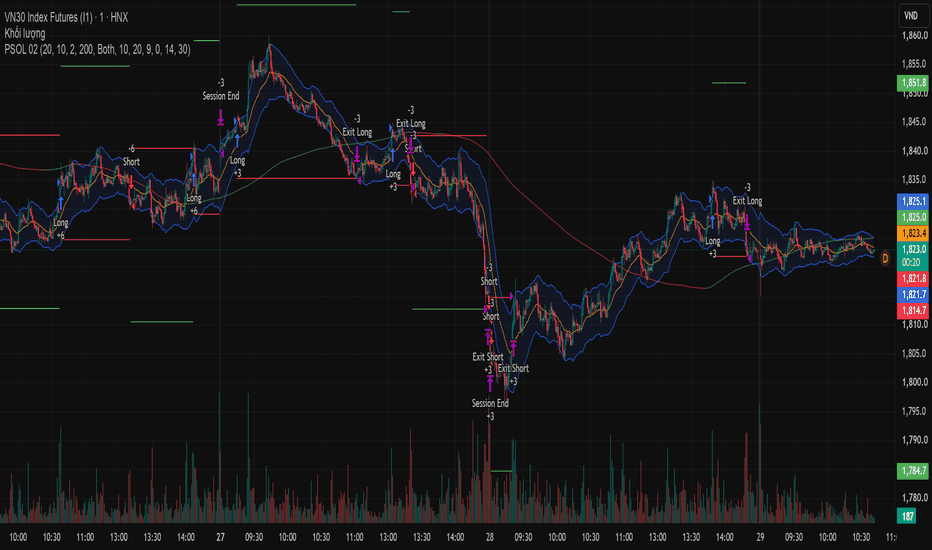Click the blue 1,825.1 price label

[x=913, y=201]
